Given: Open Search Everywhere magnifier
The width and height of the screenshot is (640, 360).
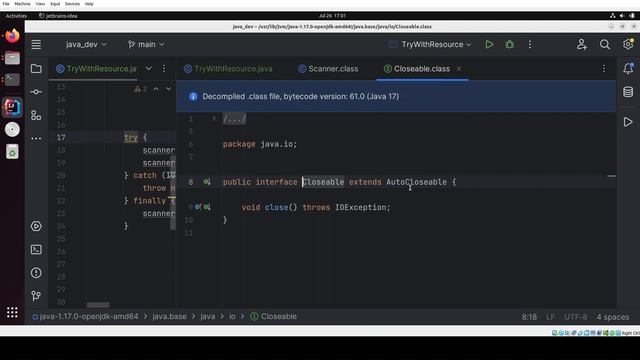Looking at the screenshot, I should pyautogui.click(x=605, y=44).
